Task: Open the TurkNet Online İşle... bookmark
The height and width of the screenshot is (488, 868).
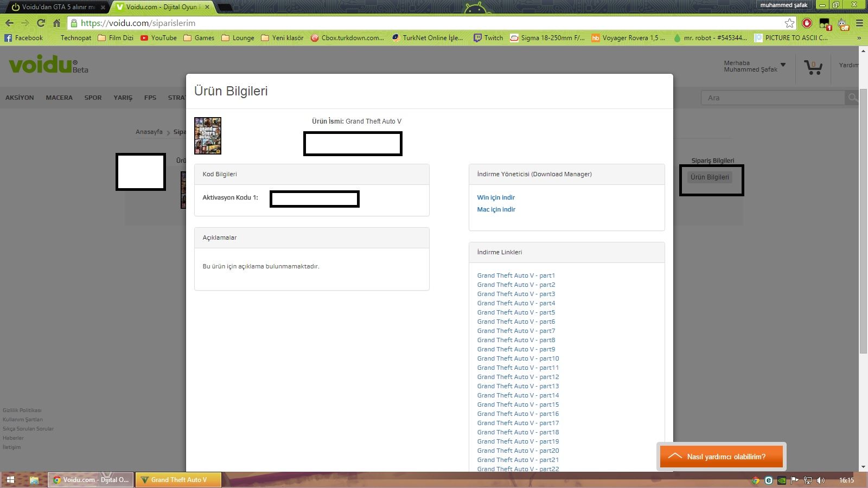Action: pos(428,38)
